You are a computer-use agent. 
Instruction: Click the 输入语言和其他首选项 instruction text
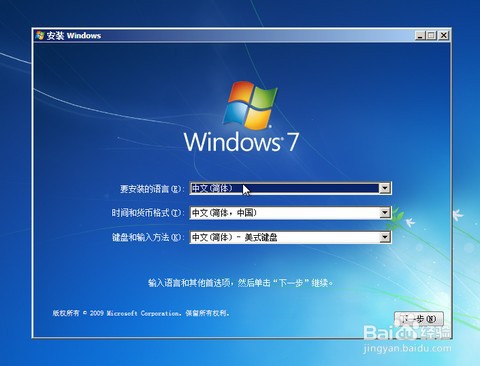coord(240,283)
